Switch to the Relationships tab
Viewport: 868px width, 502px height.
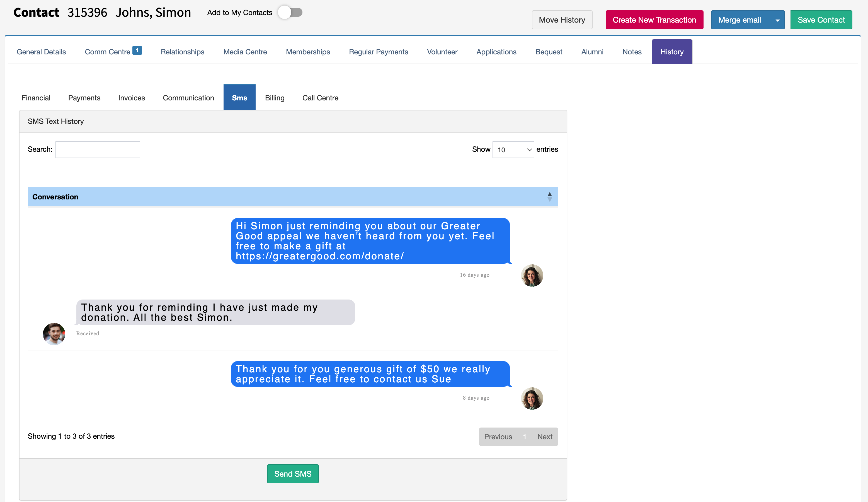click(183, 52)
